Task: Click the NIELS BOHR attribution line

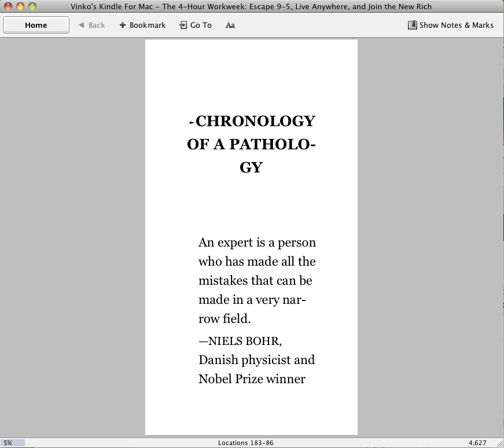Action: [x=240, y=341]
